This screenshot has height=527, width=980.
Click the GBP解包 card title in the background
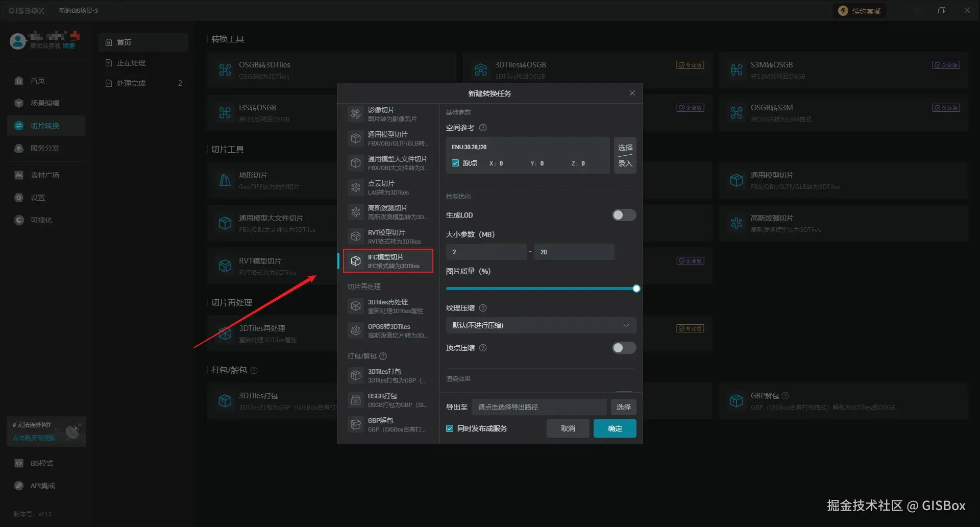pyautogui.click(x=765, y=396)
